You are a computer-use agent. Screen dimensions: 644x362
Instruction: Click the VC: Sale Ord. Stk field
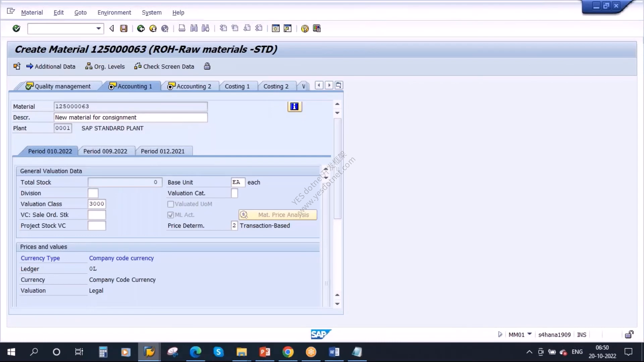97,215
